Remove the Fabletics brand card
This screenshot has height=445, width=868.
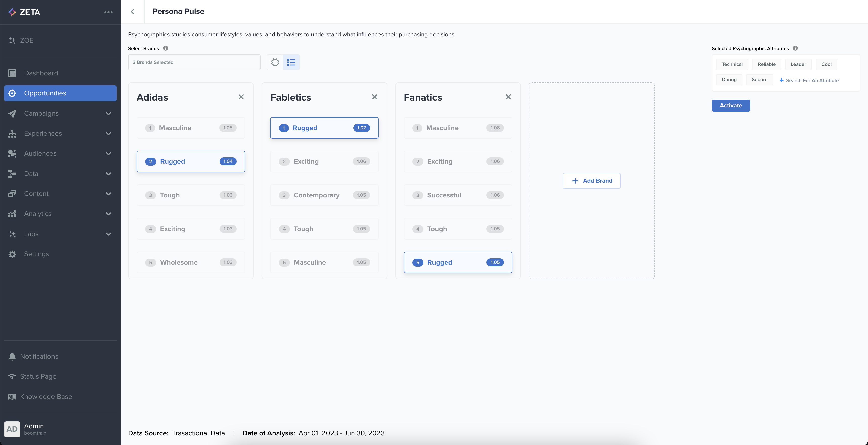click(x=374, y=97)
